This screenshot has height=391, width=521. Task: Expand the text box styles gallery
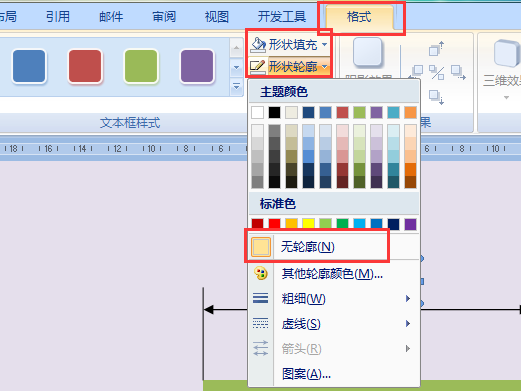coord(236,87)
